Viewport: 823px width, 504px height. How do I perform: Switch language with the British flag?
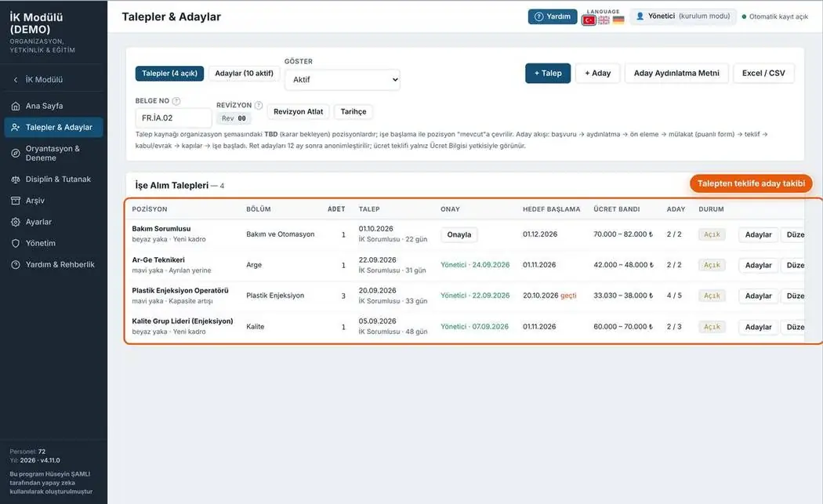point(604,20)
